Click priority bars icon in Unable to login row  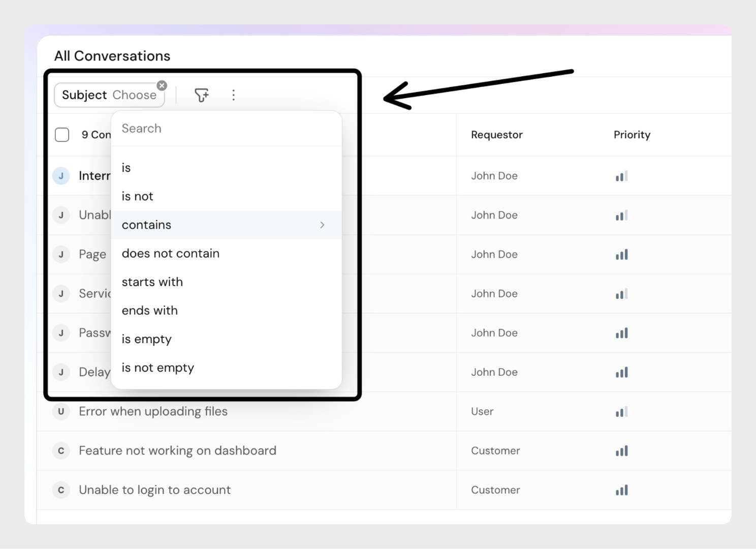pyautogui.click(x=621, y=490)
